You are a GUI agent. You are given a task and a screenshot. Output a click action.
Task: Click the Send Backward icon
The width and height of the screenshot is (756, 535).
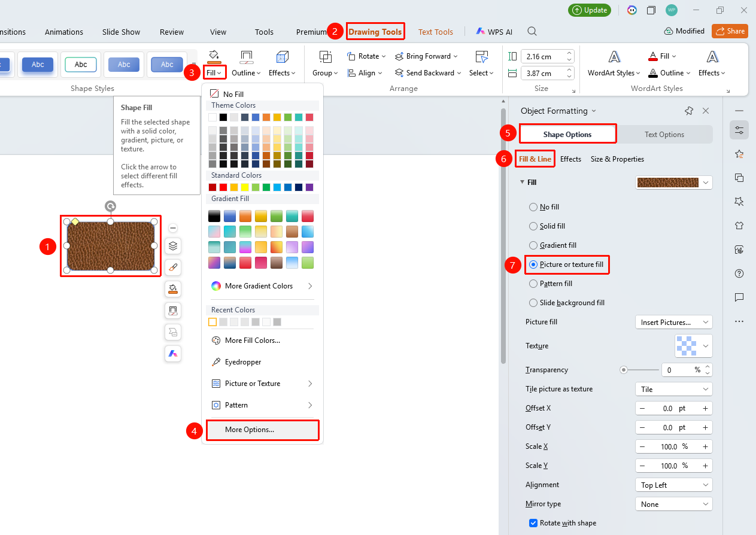click(x=399, y=73)
